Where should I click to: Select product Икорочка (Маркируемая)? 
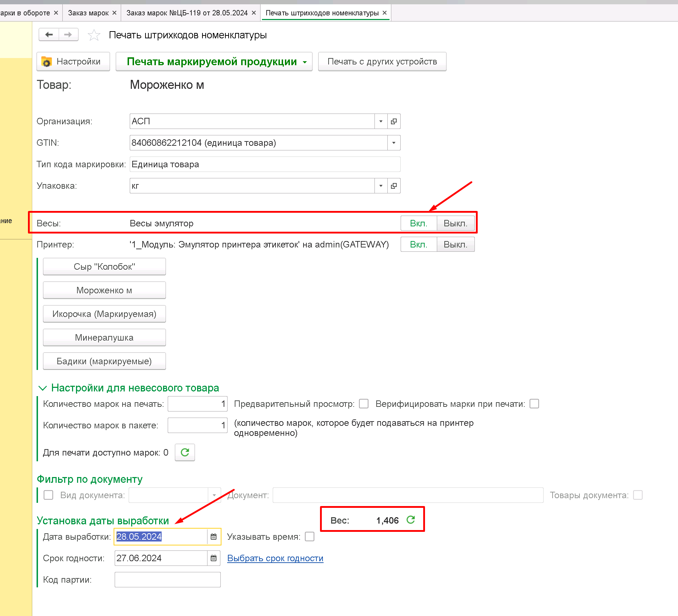pos(104,314)
